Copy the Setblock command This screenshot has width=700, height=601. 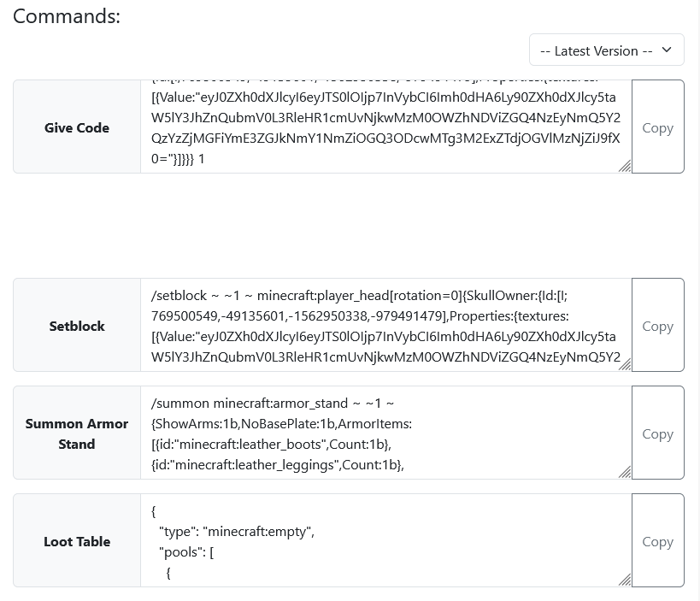(x=657, y=325)
